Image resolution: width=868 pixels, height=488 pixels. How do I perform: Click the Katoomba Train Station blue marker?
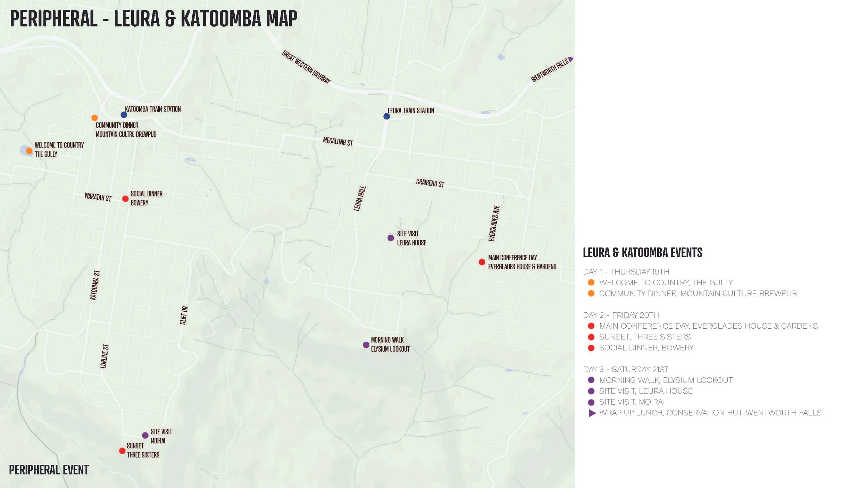[124, 115]
